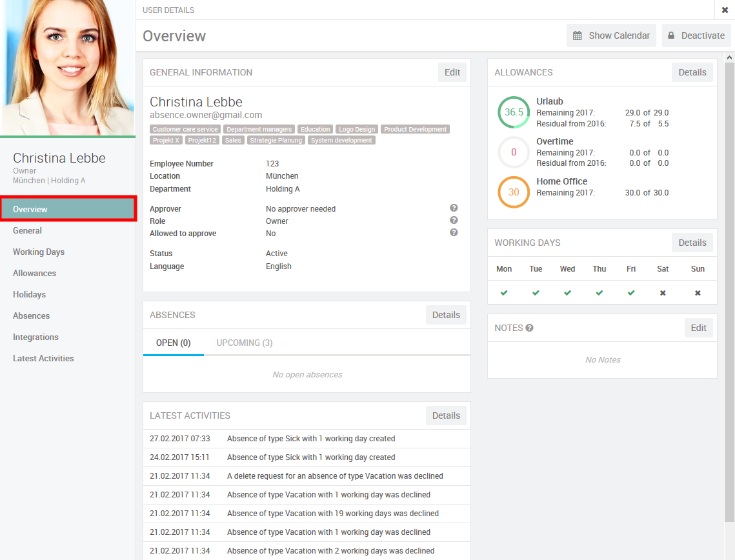Click the Saturday non-working cross mark

(x=663, y=293)
